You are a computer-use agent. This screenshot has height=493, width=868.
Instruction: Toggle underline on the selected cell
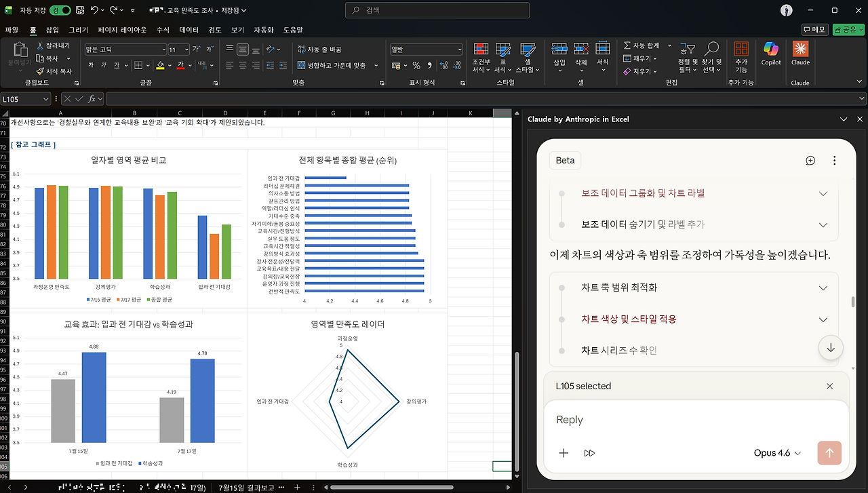tap(116, 65)
